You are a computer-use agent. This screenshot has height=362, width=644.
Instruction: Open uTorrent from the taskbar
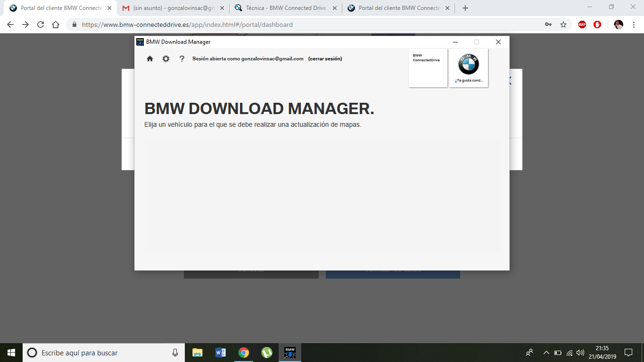pyautogui.click(x=266, y=353)
